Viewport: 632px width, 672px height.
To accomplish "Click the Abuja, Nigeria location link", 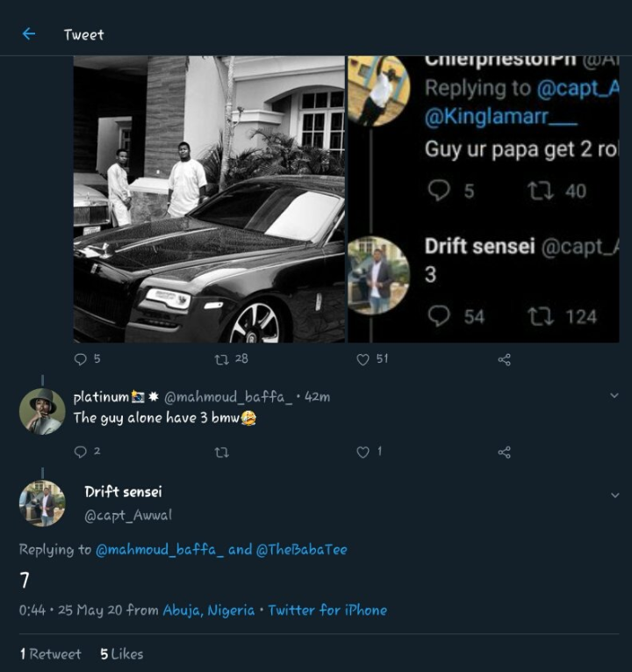I will [x=209, y=610].
